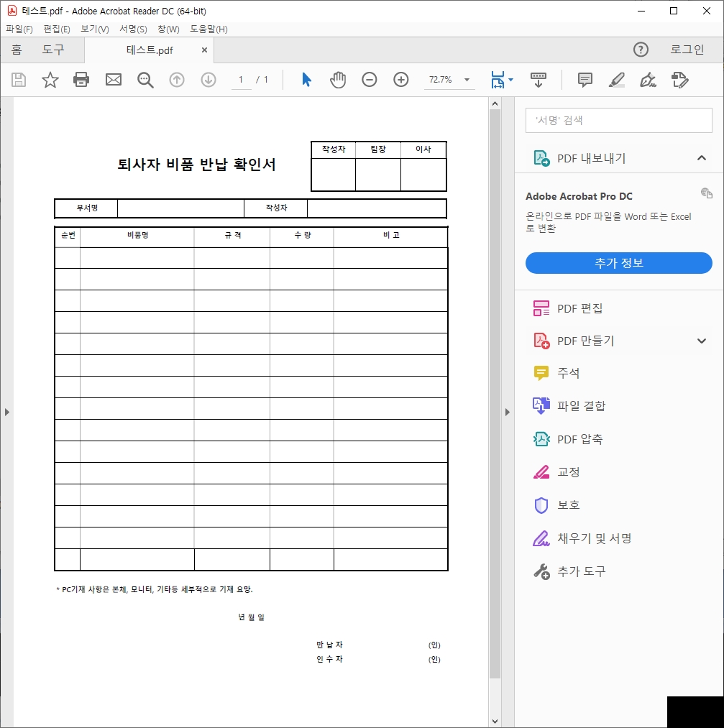Collapse the right tools pane arrow
724x728 pixels.
(507, 412)
